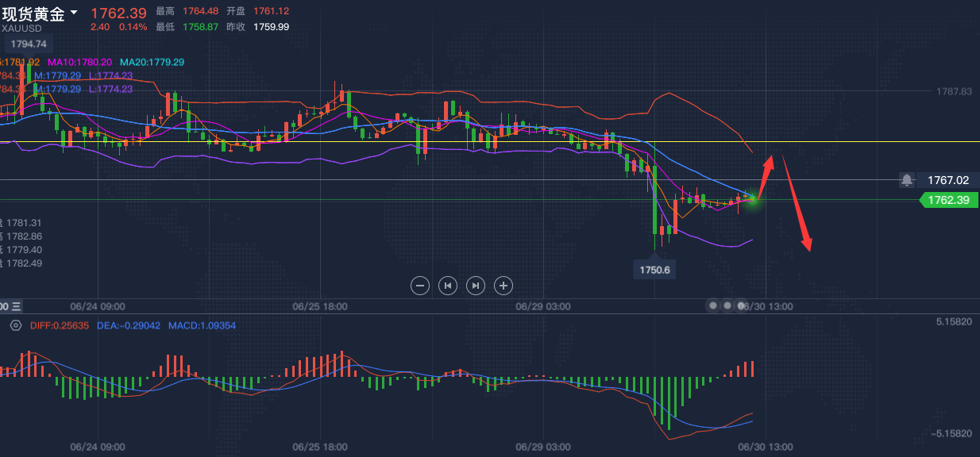Viewport: 980px width, 457px height.
Task: Select the middle pagination dot near the time axis
Action: pyautogui.click(x=727, y=305)
